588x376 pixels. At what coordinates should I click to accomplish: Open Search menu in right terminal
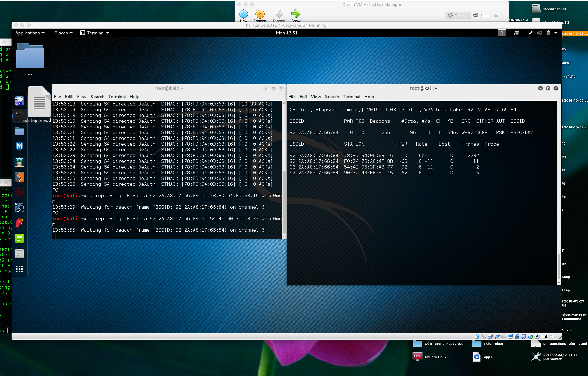point(332,97)
